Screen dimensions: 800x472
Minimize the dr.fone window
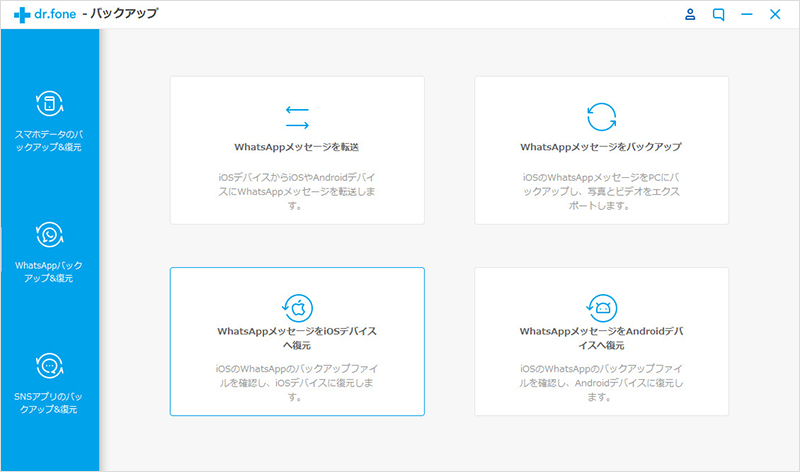pyautogui.click(x=747, y=14)
